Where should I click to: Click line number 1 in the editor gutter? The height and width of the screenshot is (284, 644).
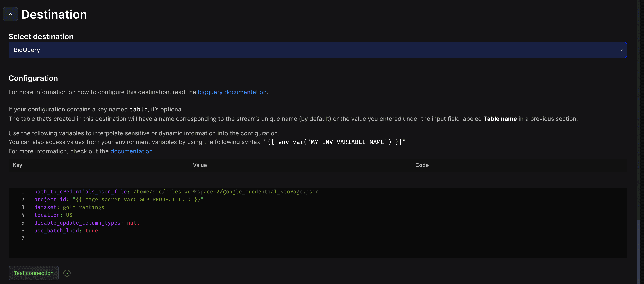pyautogui.click(x=23, y=192)
